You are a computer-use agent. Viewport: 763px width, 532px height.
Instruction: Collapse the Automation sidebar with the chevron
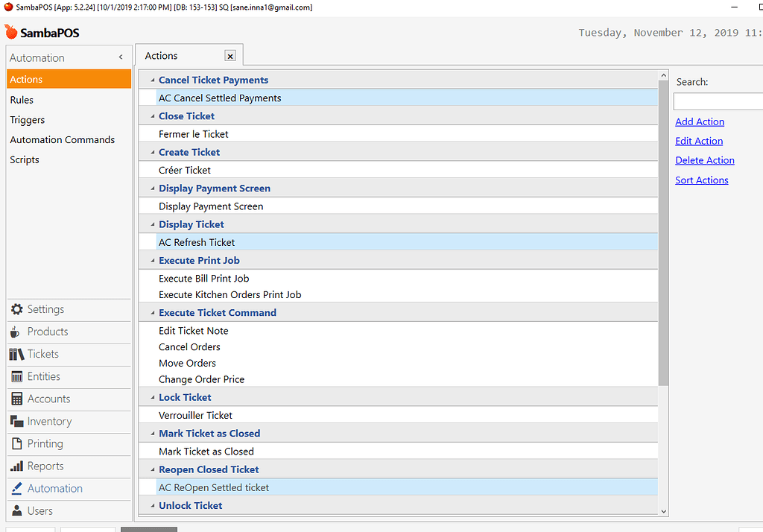[x=121, y=57]
